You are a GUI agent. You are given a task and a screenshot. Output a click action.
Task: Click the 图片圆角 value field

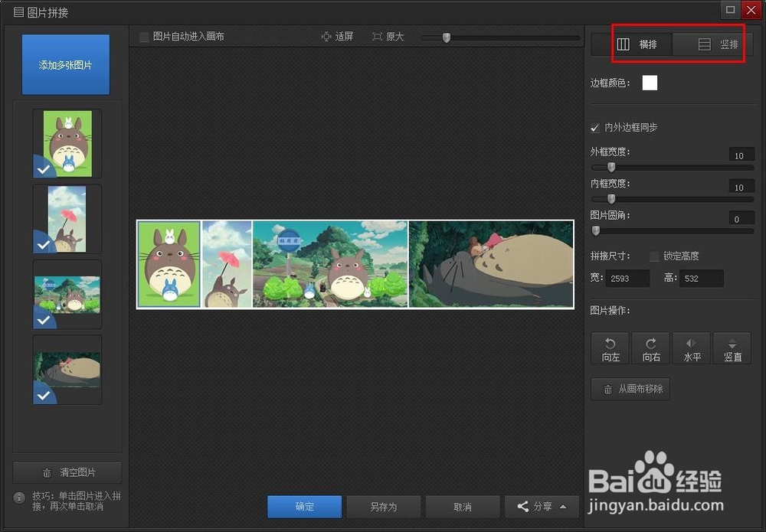point(741,219)
